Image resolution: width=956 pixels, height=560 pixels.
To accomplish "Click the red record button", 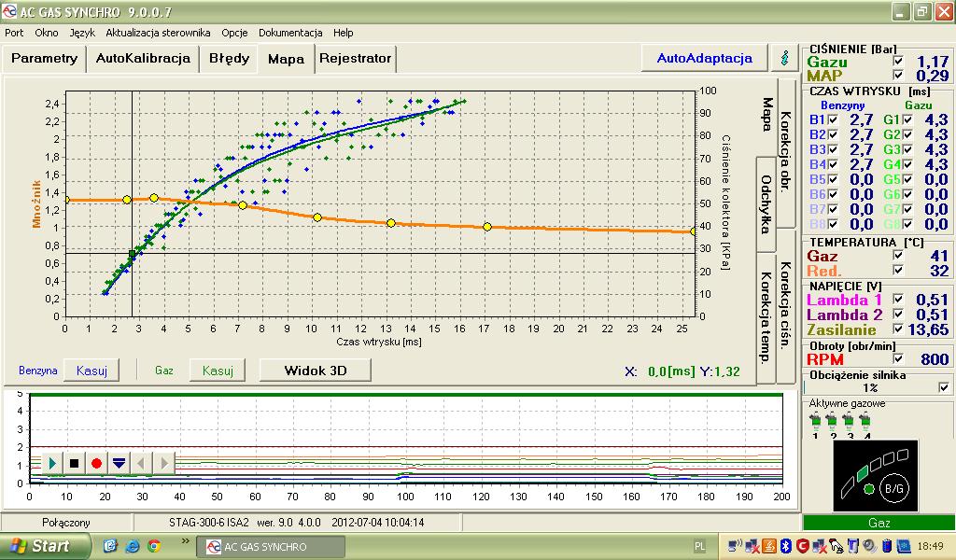I will [x=96, y=463].
